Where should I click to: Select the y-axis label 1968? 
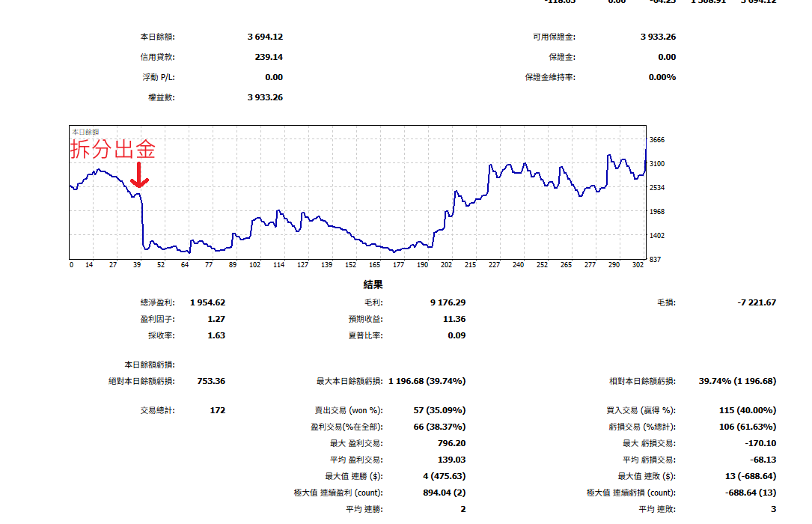[657, 211]
